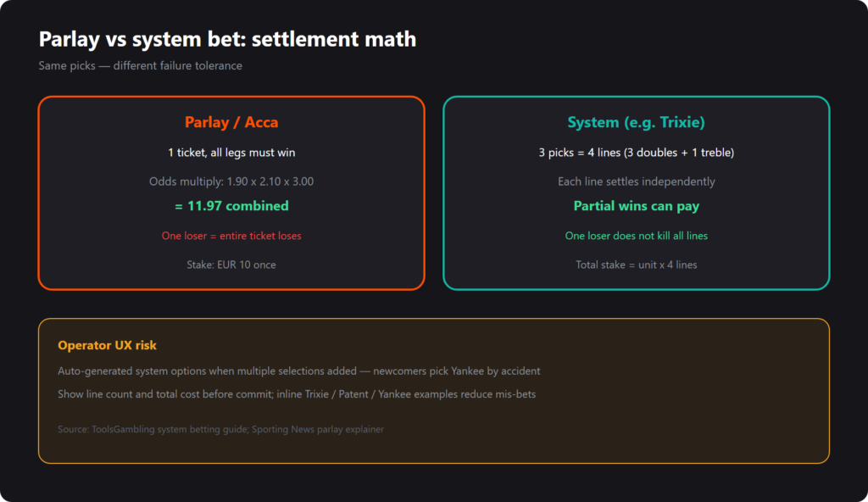Click the 'Parlay / Acca' card heading
Screen dimensions: 868x502
point(231,122)
